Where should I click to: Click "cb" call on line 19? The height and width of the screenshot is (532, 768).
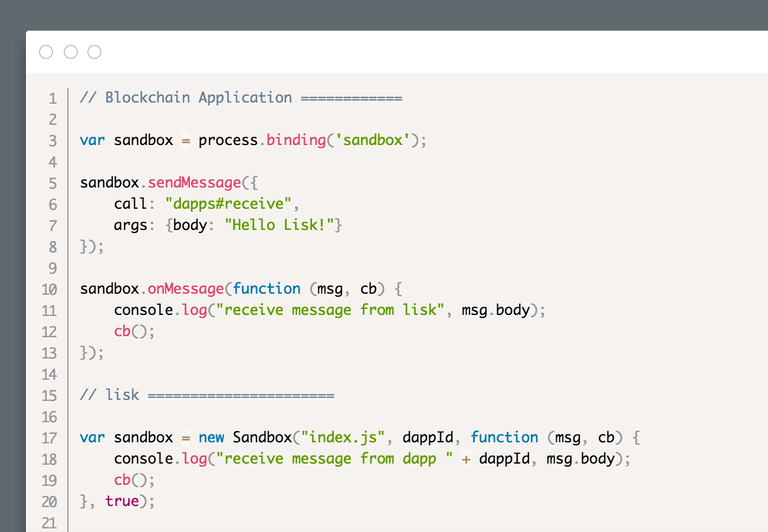click(x=122, y=480)
